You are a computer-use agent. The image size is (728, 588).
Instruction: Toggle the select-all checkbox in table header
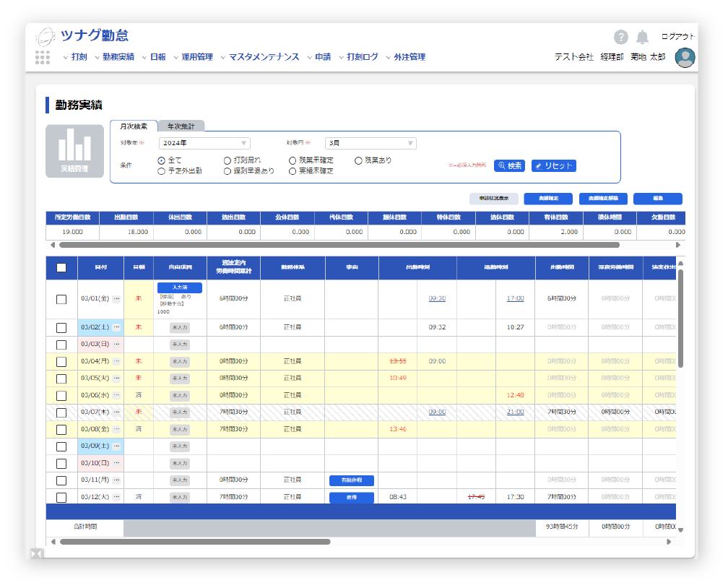(x=61, y=268)
